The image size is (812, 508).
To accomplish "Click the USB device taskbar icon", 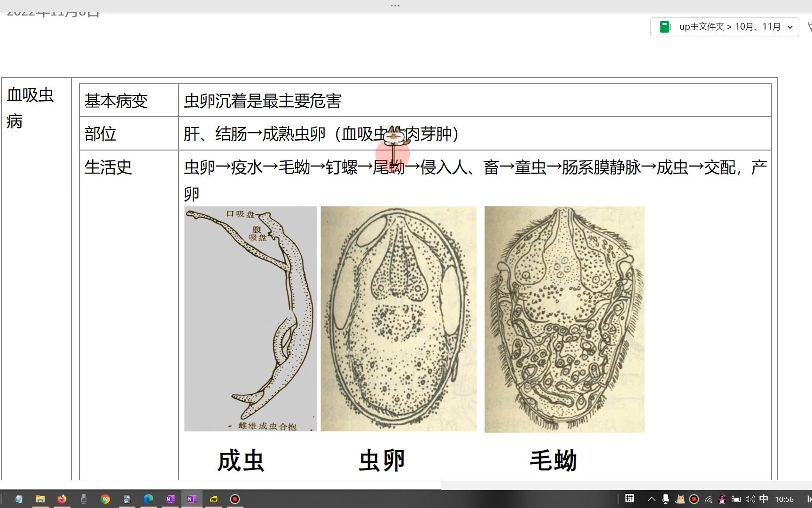I will pos(84,499).
